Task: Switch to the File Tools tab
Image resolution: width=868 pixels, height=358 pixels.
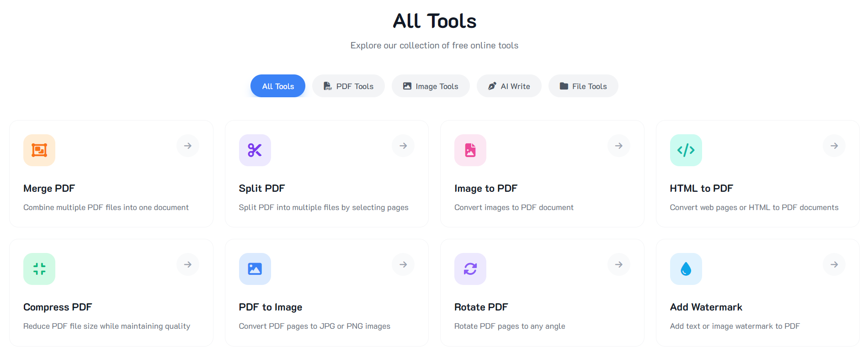Action: (583, 86)
